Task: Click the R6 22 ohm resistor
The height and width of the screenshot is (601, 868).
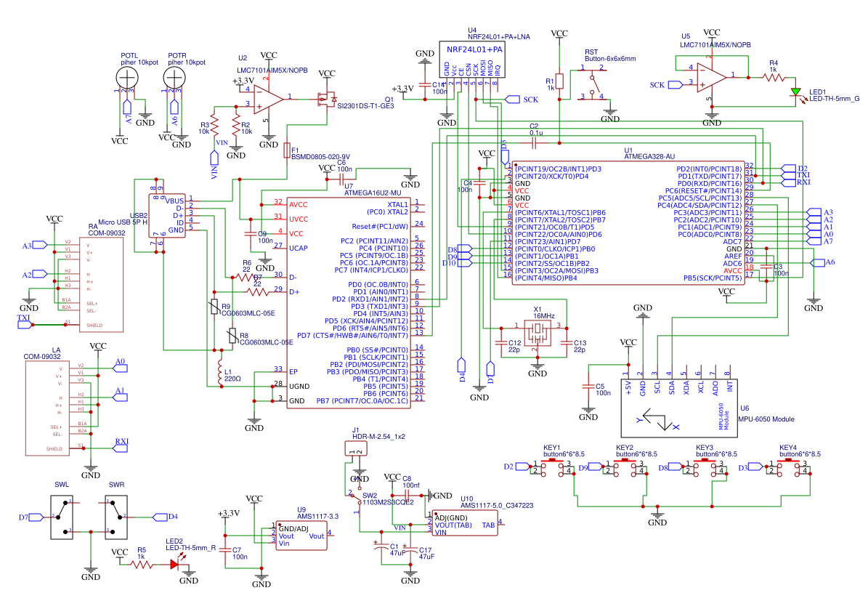Action: [x=246, y=277]
